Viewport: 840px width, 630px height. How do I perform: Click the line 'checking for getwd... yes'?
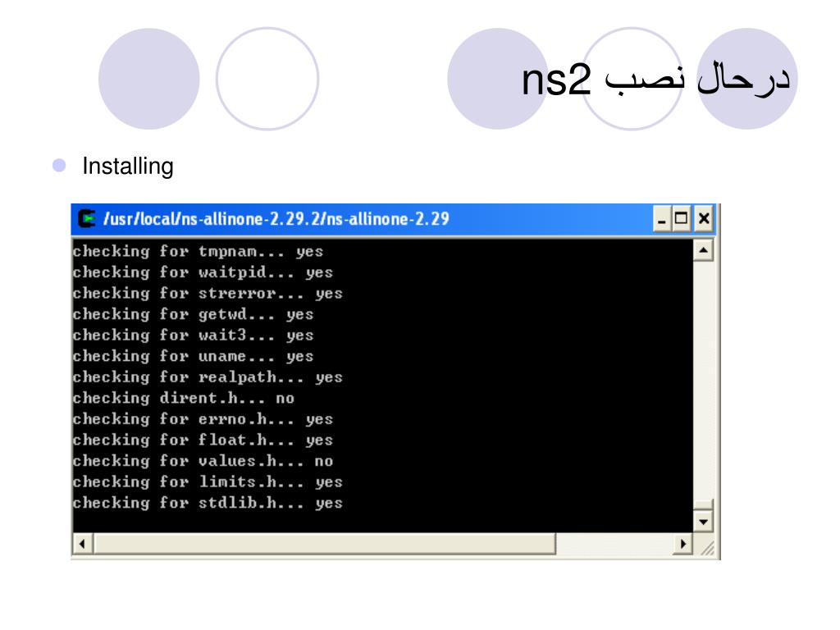click(193, 314)
